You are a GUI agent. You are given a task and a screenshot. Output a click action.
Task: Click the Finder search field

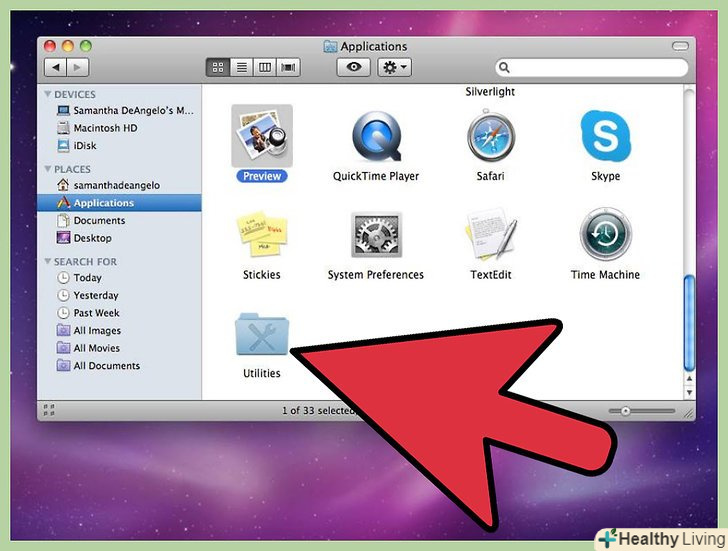[592, 68]
